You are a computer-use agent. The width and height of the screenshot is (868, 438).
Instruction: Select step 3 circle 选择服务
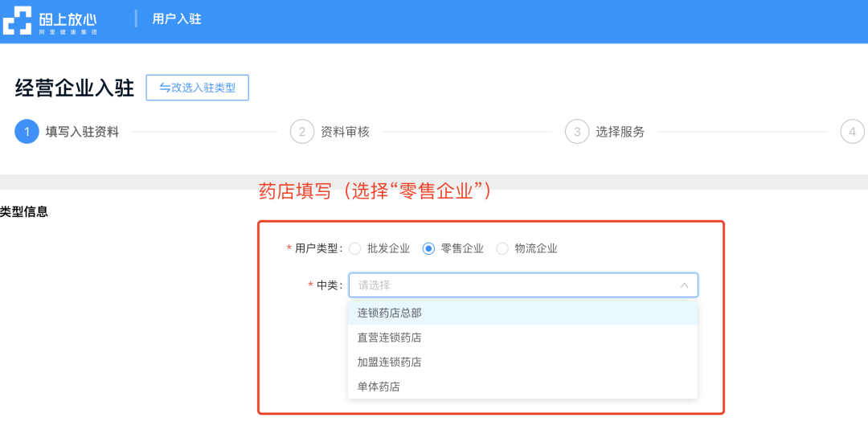click(577, 132)
